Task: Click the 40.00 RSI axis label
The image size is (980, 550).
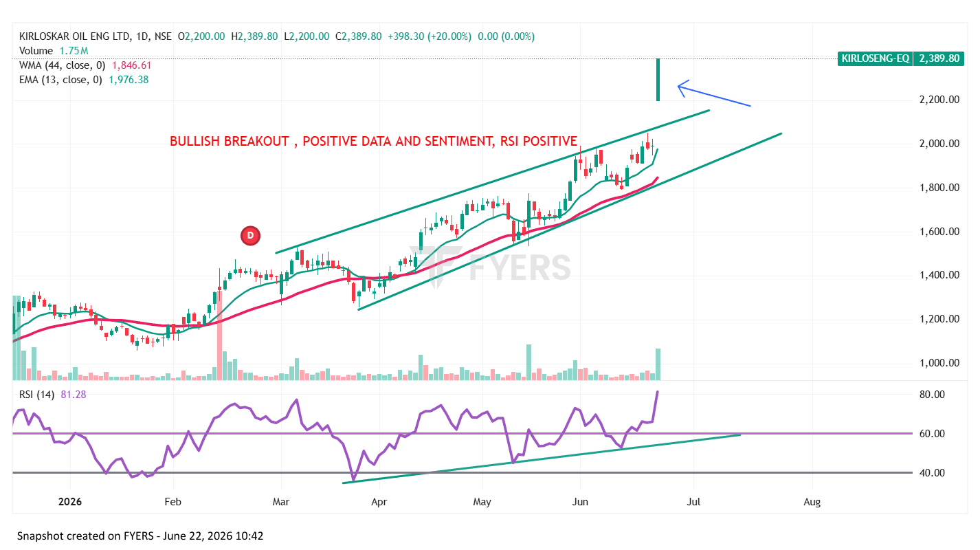Action: coord(932,473)
